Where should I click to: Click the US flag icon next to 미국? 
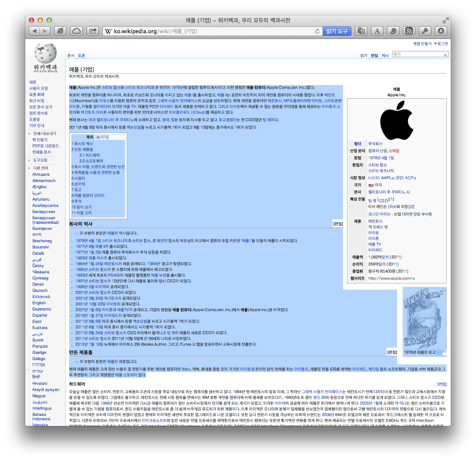click(x=371, y=185)
